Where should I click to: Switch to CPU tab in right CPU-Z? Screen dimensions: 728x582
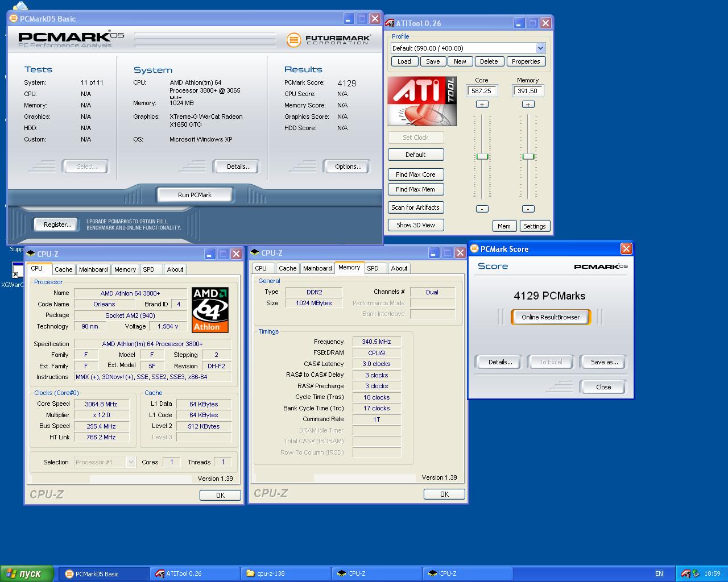[261, 268]
